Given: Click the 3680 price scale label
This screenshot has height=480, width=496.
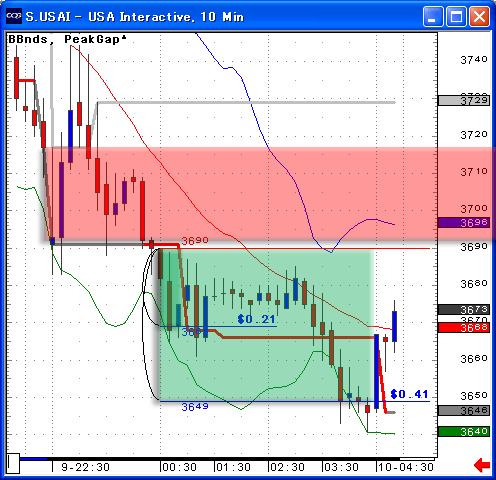Looking at the screenshot, I should tap(474, 284).
